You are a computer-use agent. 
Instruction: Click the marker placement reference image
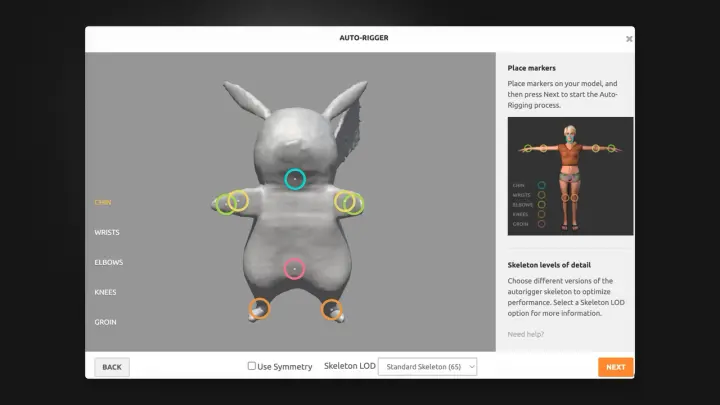point(570,175)
